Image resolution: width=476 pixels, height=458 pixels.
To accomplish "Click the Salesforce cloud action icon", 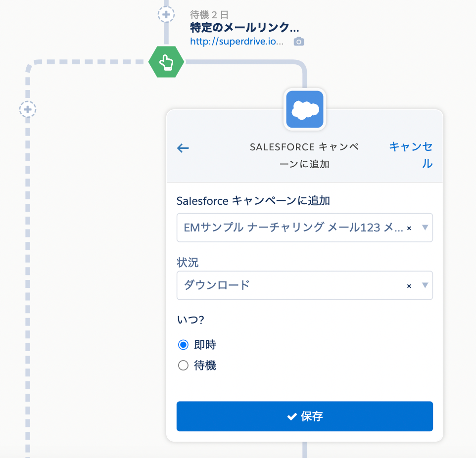I will point(305,109).
